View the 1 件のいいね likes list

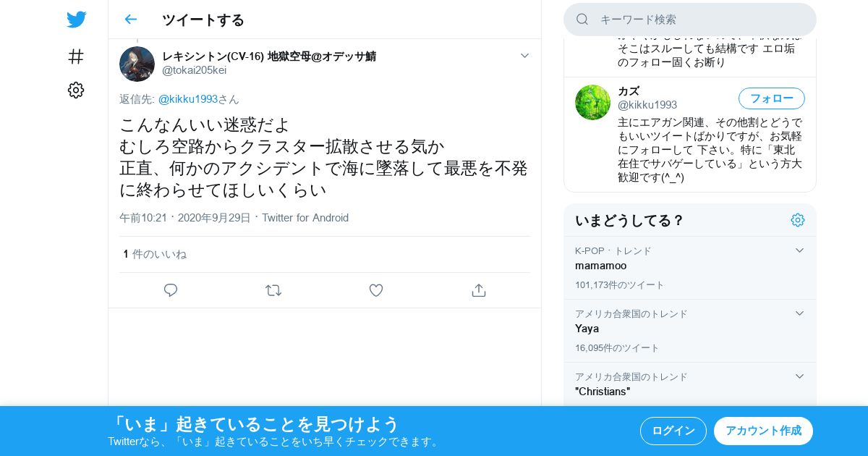pyautogui.click(x=155, y=254)
